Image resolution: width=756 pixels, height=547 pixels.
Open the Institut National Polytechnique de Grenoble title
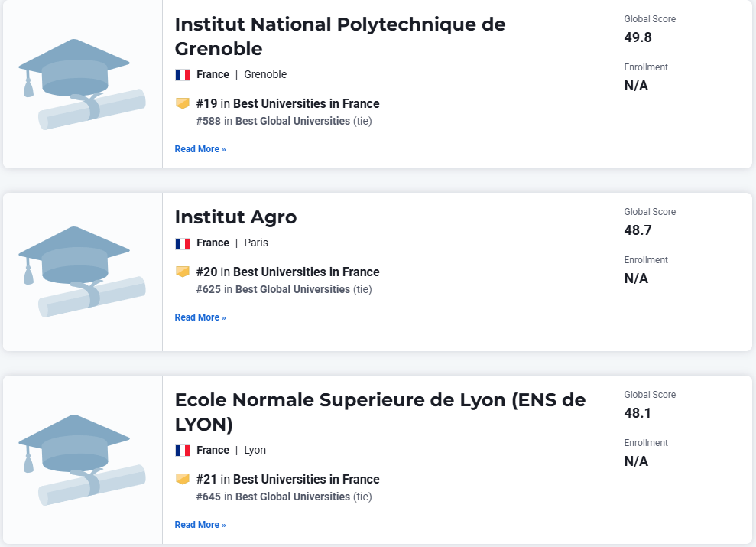tap(340, 37)
